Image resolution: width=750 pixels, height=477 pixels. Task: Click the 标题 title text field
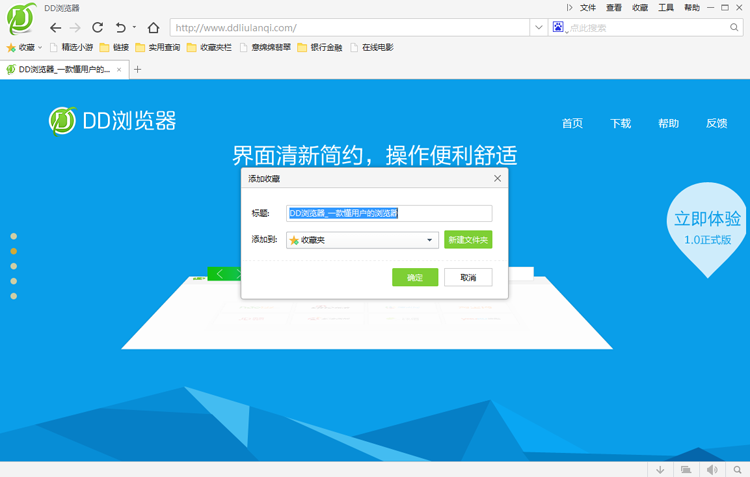[x=389, y=213]
